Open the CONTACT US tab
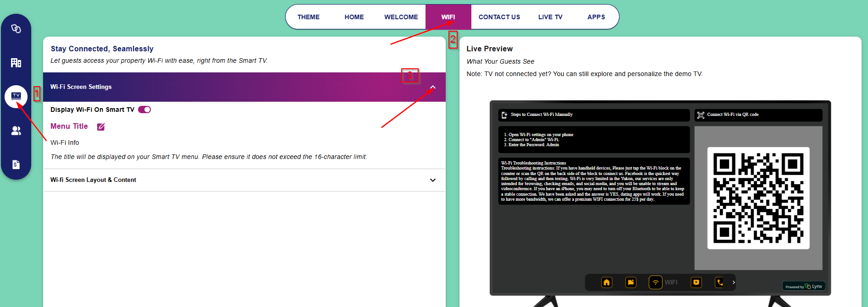This screenshot has width=868, height=307. 499,17
